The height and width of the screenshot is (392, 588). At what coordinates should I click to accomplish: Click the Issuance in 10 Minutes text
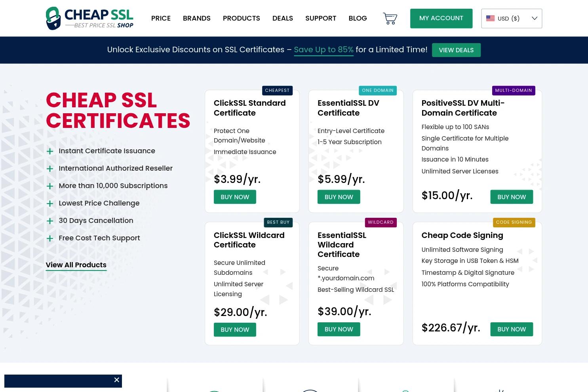455,160
